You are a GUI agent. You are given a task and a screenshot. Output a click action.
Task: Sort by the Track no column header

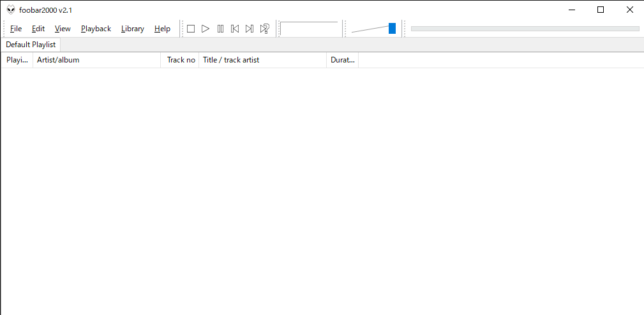[180, 60]
